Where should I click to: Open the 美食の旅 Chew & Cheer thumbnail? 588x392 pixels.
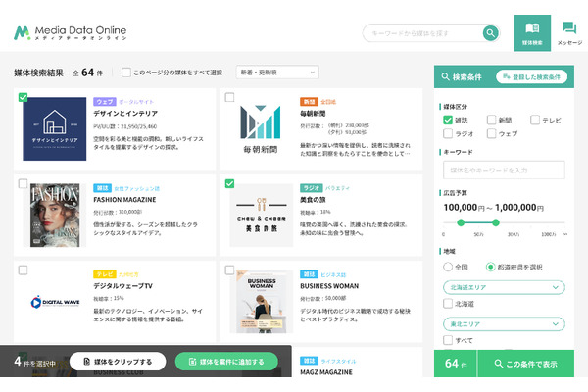coord(262,216)
